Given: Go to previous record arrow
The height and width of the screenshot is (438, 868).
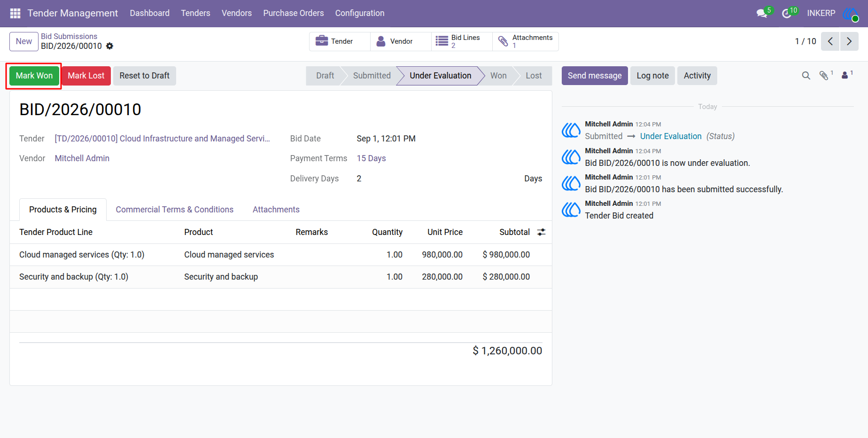Looking at the screenshot, I should [830, 41].
